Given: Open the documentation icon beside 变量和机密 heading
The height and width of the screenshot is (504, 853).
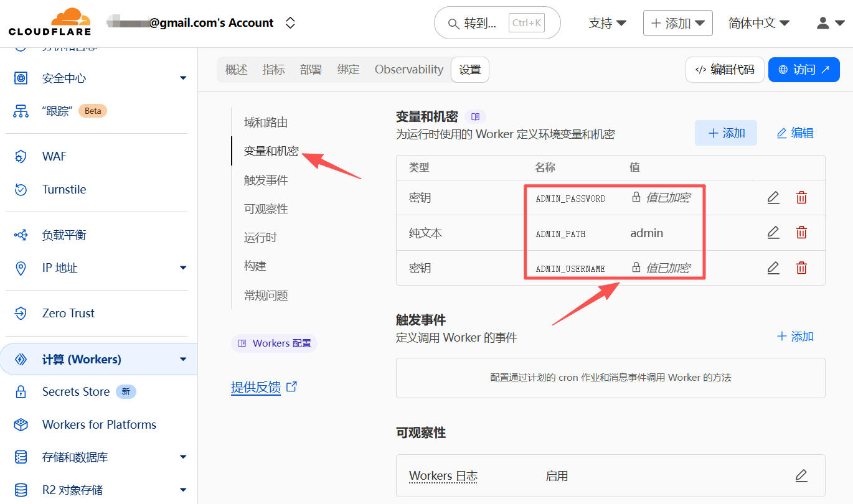Looking at the screenshot, I should pos(475,116).
